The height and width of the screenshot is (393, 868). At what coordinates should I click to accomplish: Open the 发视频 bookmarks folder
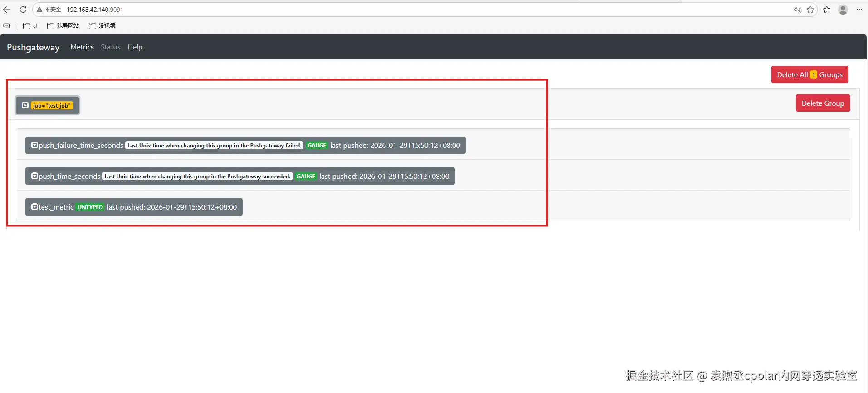click(x=102, y=26)
